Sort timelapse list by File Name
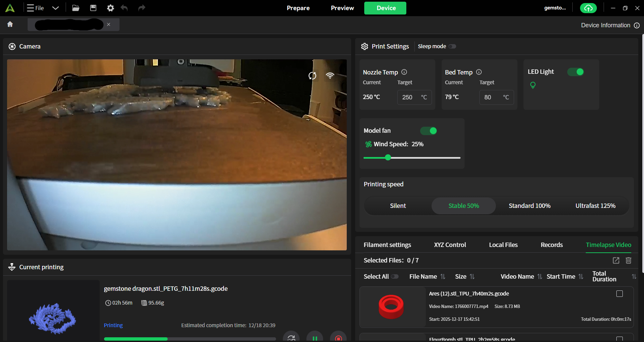Screen dimensions: 644x342 443,277
